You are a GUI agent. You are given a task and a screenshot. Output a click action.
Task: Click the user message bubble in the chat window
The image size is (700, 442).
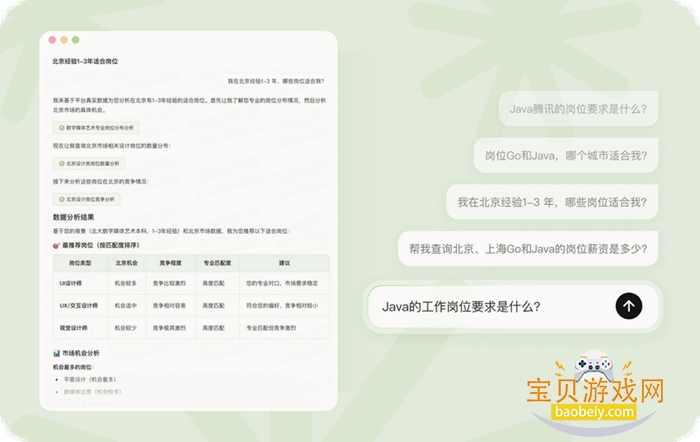(x=276, y=81)
